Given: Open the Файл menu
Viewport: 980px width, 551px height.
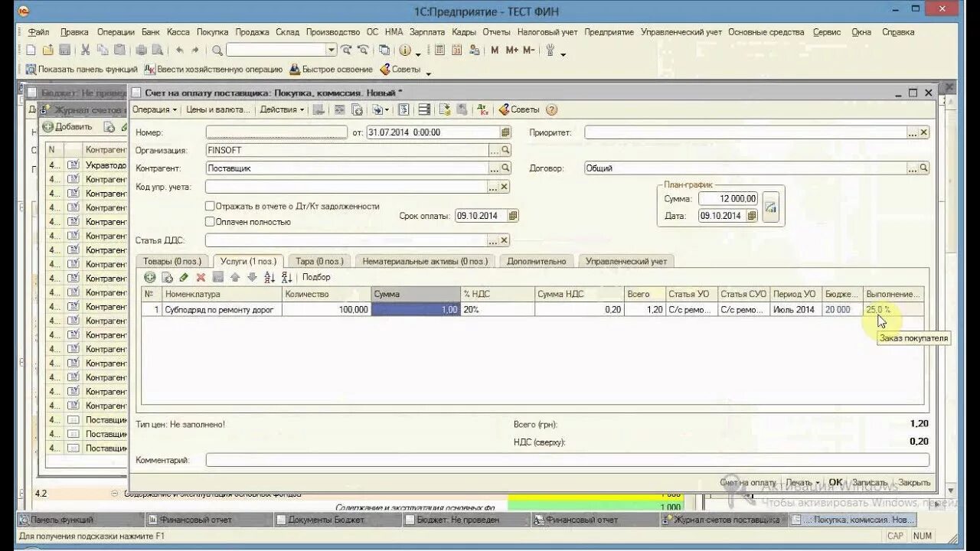Looking at the screenshot, I should [x=38, y=32].
